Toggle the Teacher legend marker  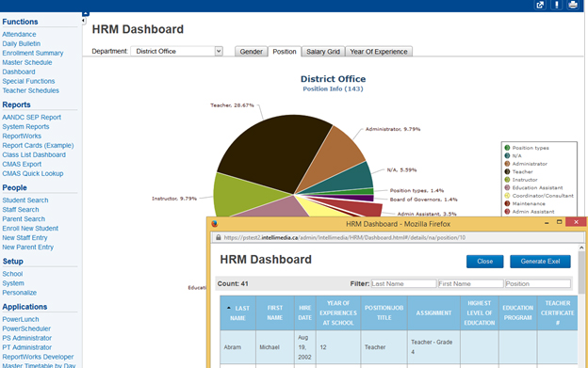pos(507,171)
